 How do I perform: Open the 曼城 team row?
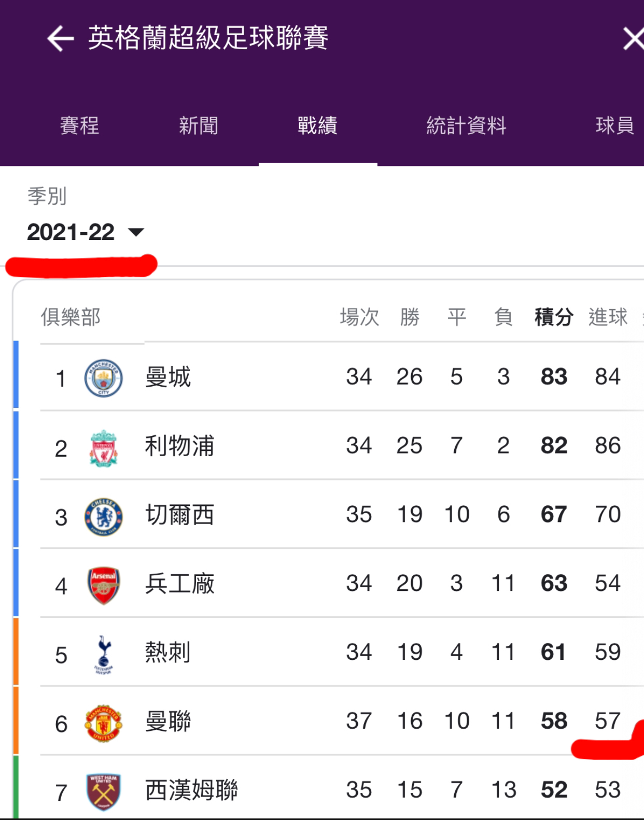(x=329, y=377)
